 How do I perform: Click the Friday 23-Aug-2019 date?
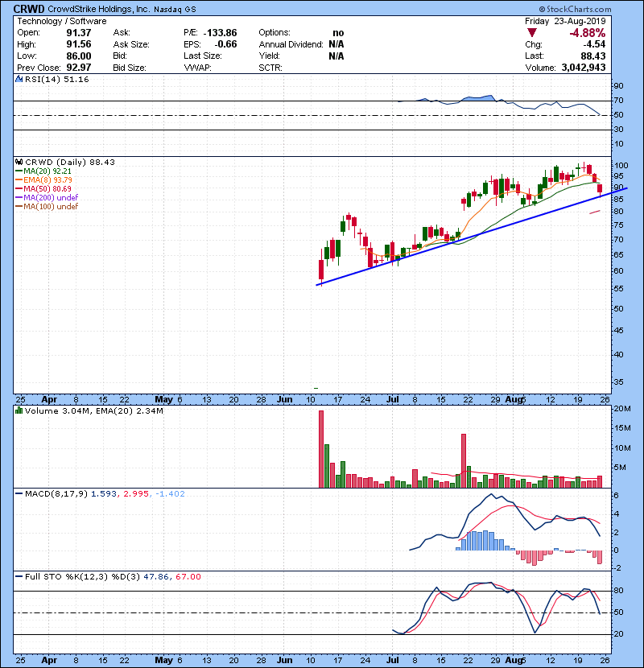click(565, 21)
